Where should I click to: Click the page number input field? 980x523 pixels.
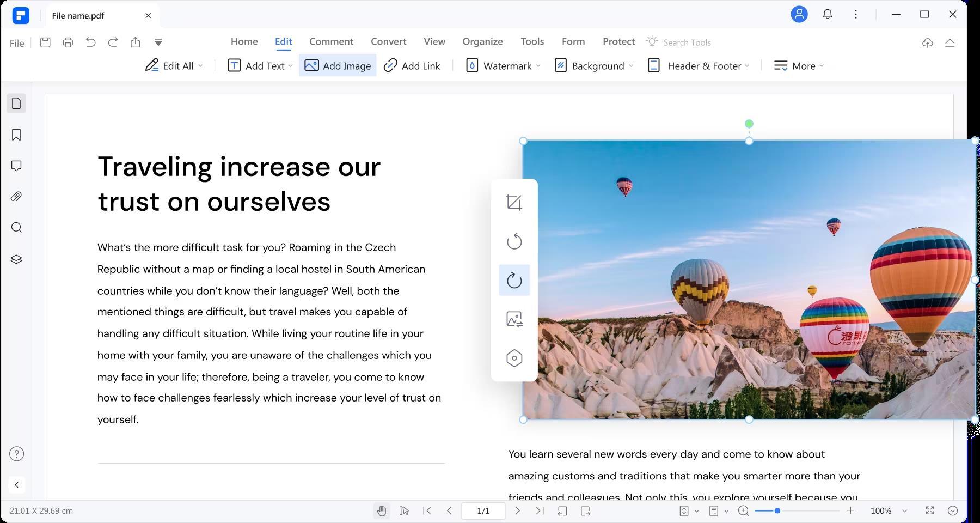pyautogui.click(x=483, y=511)
